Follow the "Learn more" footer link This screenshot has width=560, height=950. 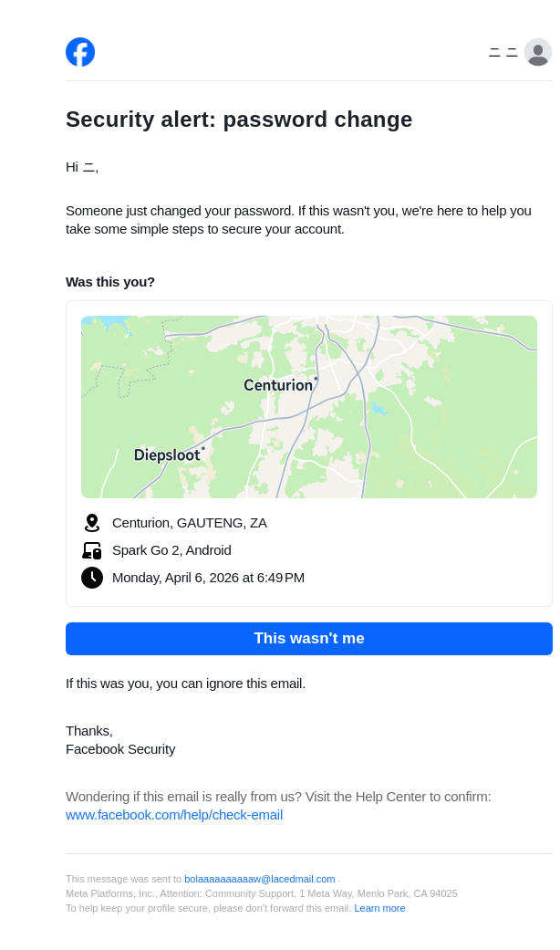click(379, 908)
